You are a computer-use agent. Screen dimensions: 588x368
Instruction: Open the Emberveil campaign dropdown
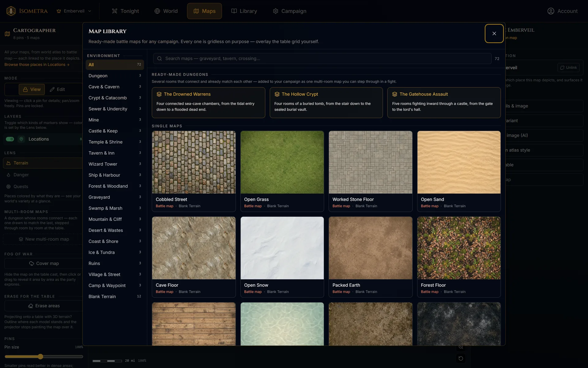point(74,11)
